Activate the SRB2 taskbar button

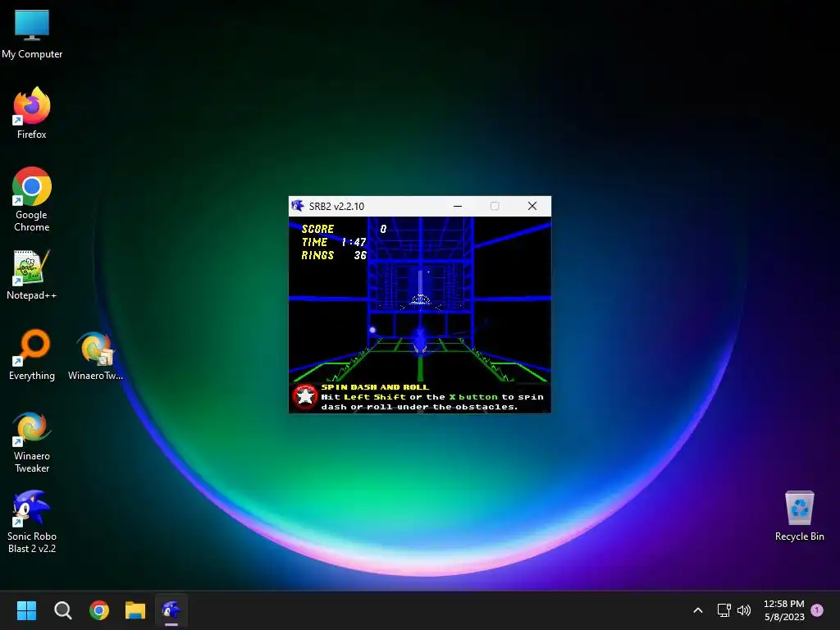point(171,610)
